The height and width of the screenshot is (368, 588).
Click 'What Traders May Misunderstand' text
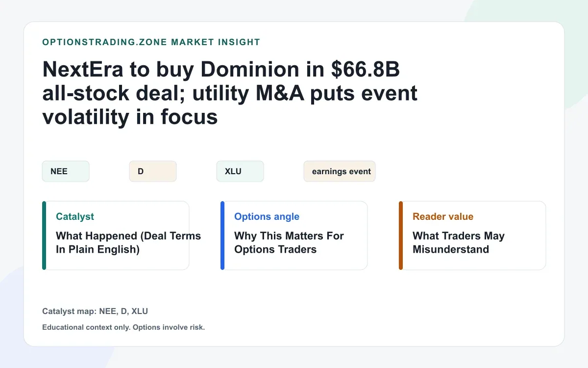pyautogui.click(x=459, y=242)
